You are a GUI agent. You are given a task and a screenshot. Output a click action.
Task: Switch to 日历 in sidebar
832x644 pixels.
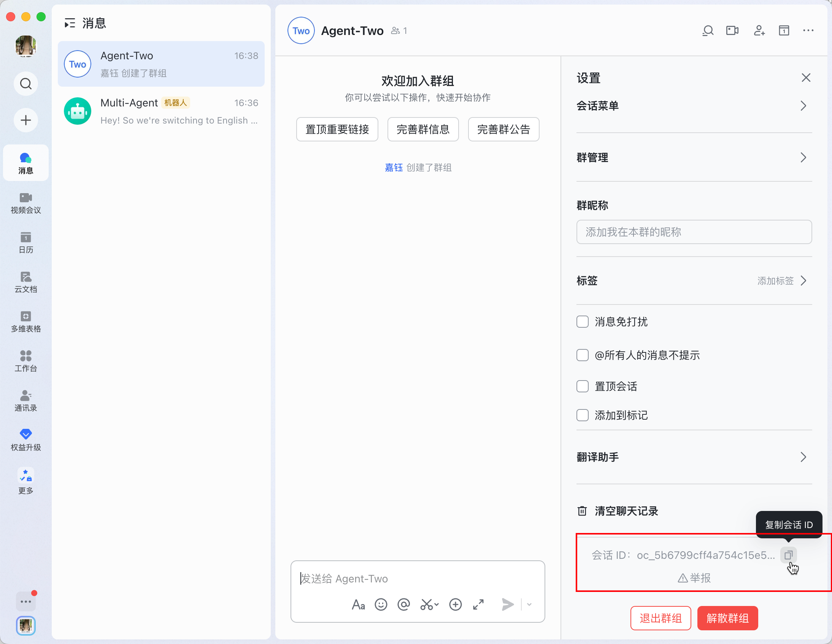tap(25, 242)
